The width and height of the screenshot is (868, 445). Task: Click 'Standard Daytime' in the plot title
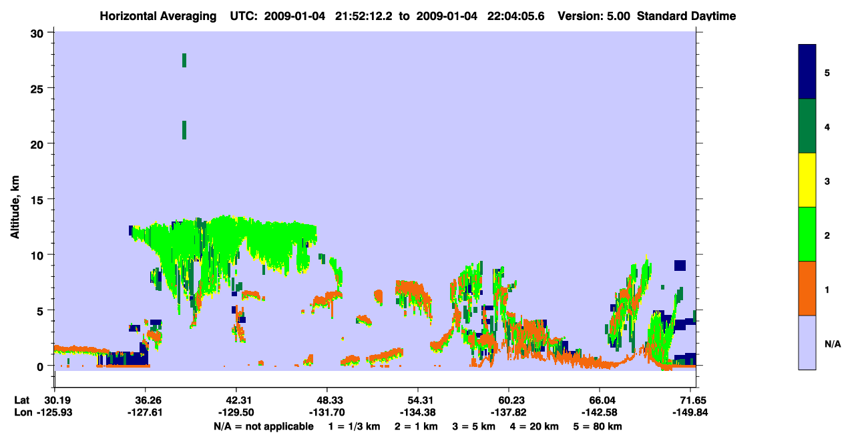point(686,16)
